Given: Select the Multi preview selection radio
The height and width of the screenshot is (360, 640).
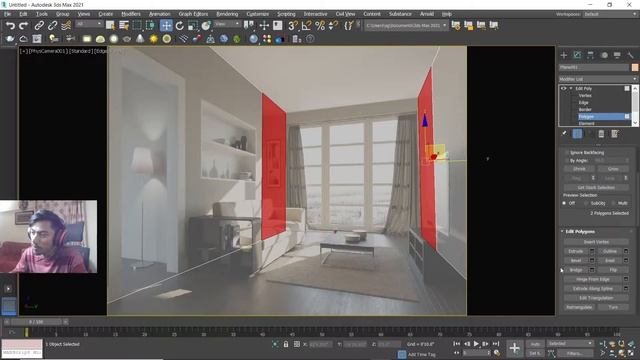Looking at the screenshot, I should (x=613, y=203).
